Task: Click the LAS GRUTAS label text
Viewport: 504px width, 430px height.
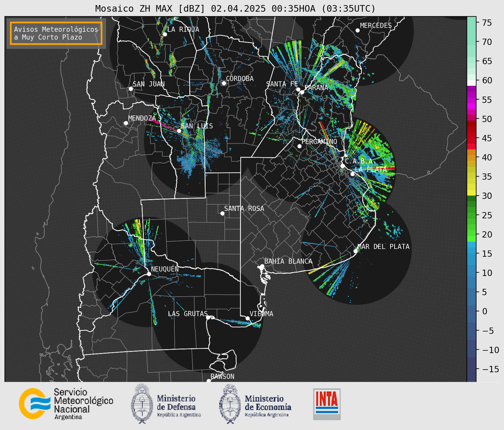Action: pyautogui.click(x=188, y=314)
